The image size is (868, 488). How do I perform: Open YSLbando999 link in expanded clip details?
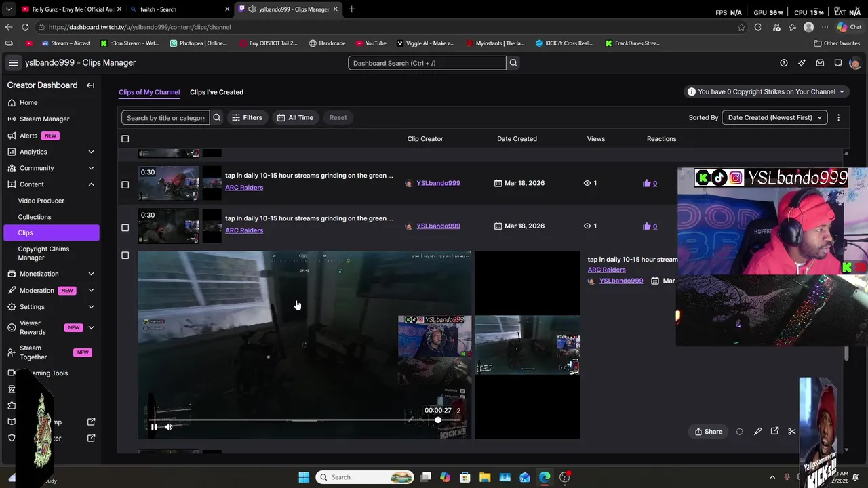click(x=620, y=281)
